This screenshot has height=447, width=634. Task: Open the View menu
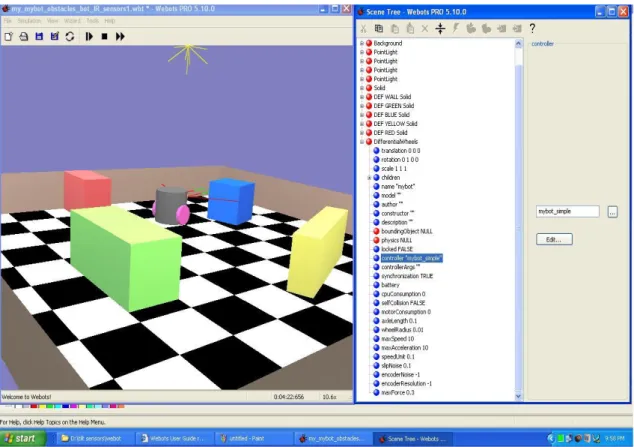click(x=53, y=21)
